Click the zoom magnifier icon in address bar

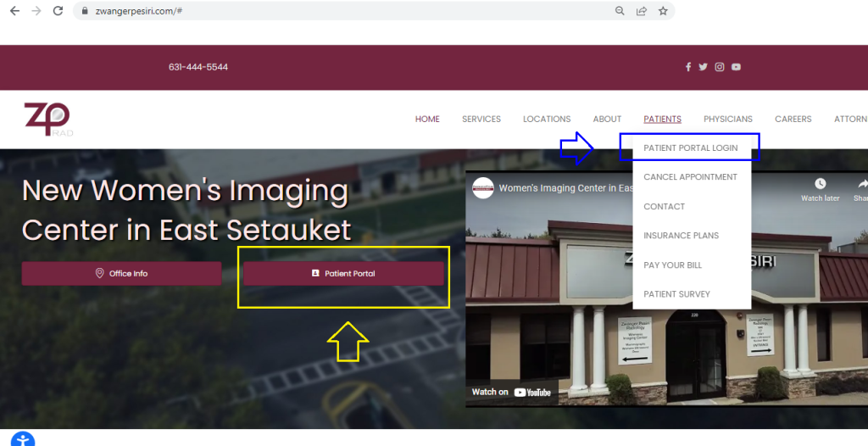coord(620,10)
